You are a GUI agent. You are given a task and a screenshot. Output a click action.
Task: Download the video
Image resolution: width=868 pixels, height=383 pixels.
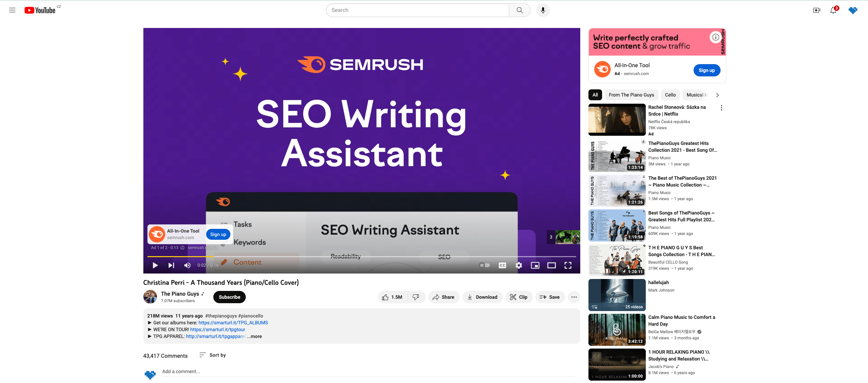[x=482, y=297]
